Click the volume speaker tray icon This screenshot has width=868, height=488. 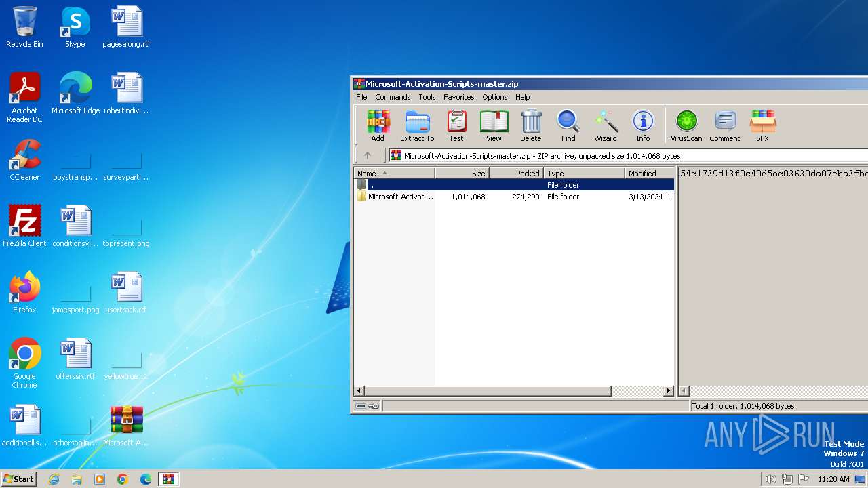(770, 479)
